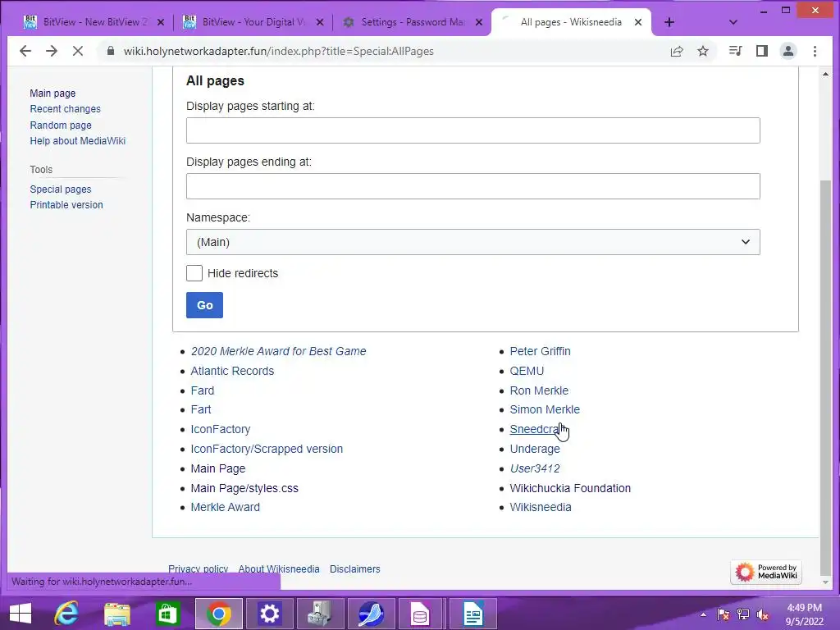Go forward to the next page
Image resolution: width=840 pixels, height=630 pixels.
tap(52, 52)
